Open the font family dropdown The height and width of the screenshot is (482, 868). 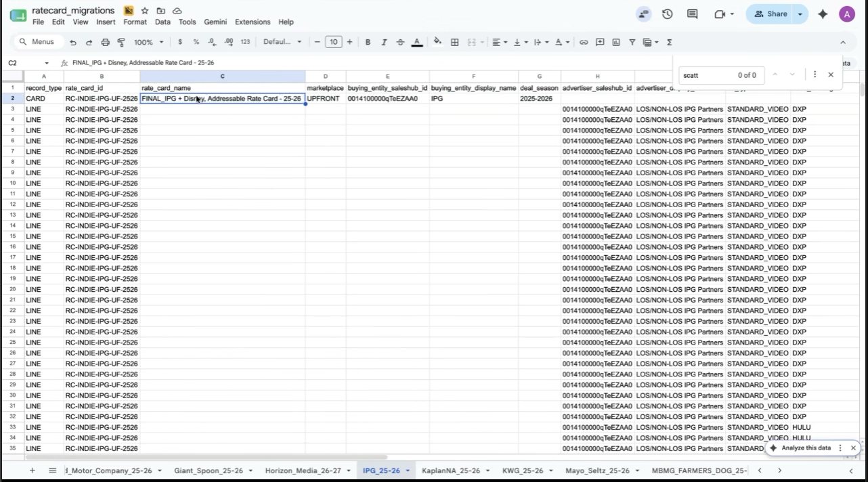click(282, 42)
